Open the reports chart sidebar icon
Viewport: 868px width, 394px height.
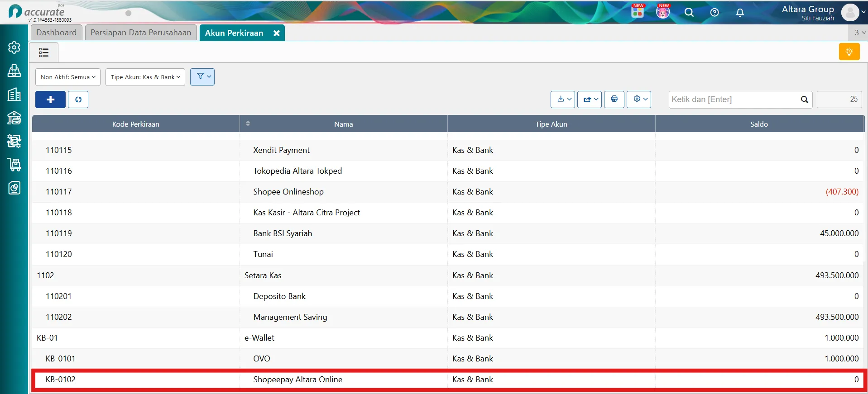pos(14,188)
